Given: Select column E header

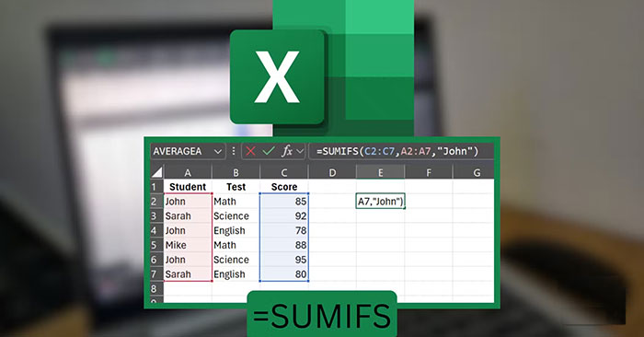Looking at the screenshot, I should tap(380, 172).
